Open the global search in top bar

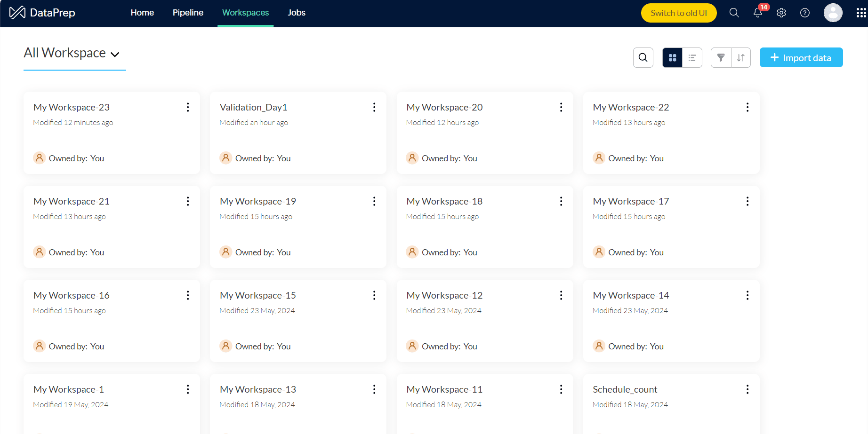pyautogui.click(x=734, y=13)
